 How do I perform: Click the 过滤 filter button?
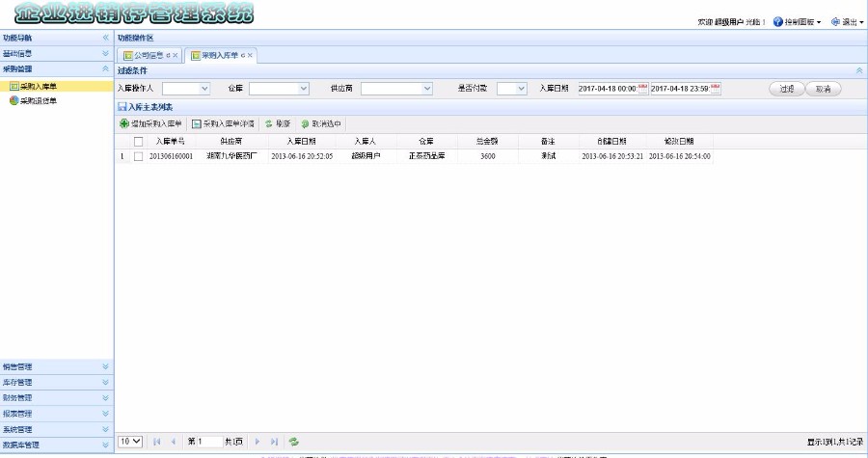(787, 89)
